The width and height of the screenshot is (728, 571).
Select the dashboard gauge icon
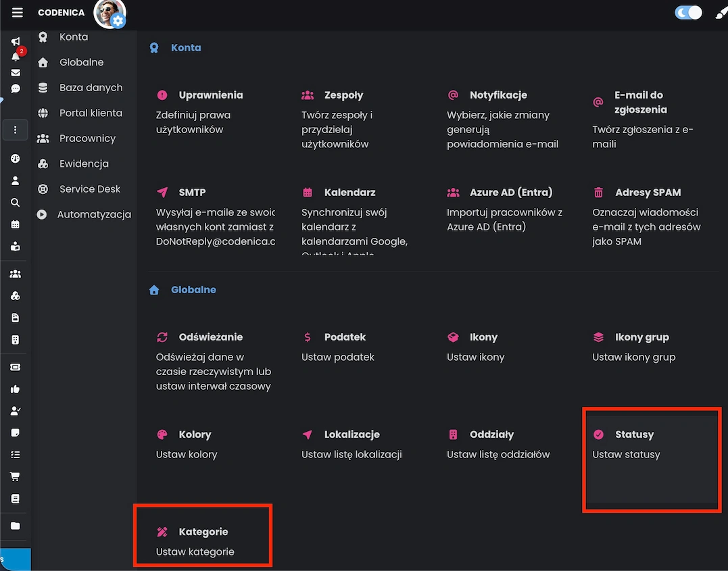coord(14,158)
